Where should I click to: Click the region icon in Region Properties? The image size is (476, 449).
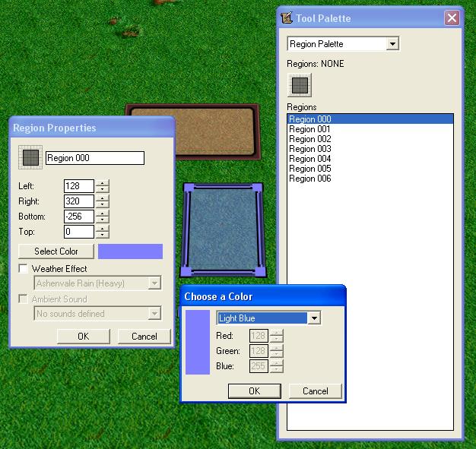pos(30,157)
